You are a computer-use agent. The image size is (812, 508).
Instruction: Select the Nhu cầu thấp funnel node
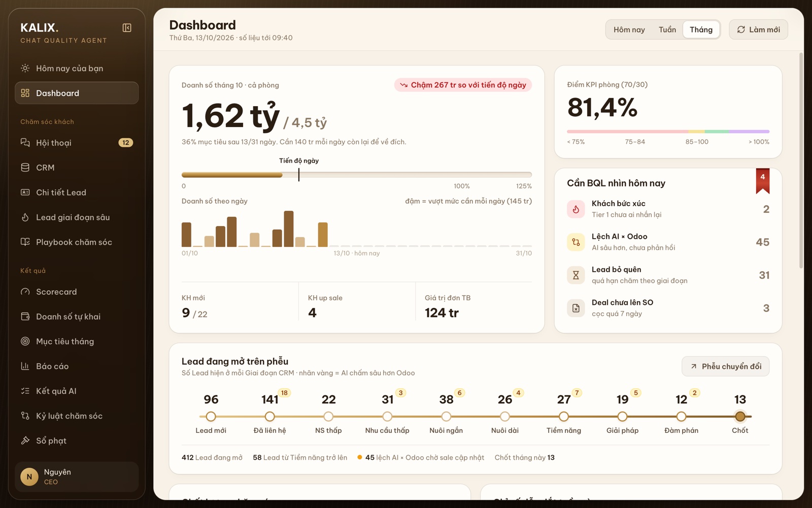pyautogui.click(x=387, y=417)
